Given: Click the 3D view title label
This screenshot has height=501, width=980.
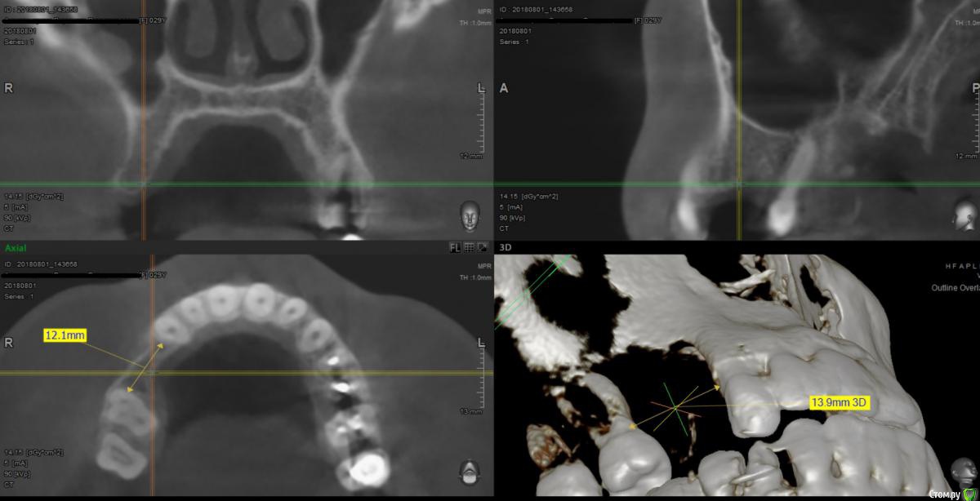Looking at the screenshot, I should coord(507,247).
